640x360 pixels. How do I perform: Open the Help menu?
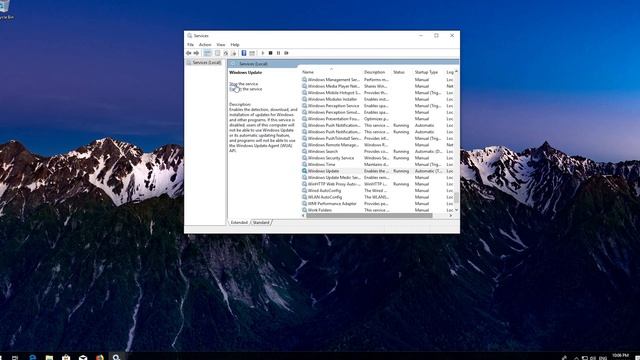(x=235, y=44)
